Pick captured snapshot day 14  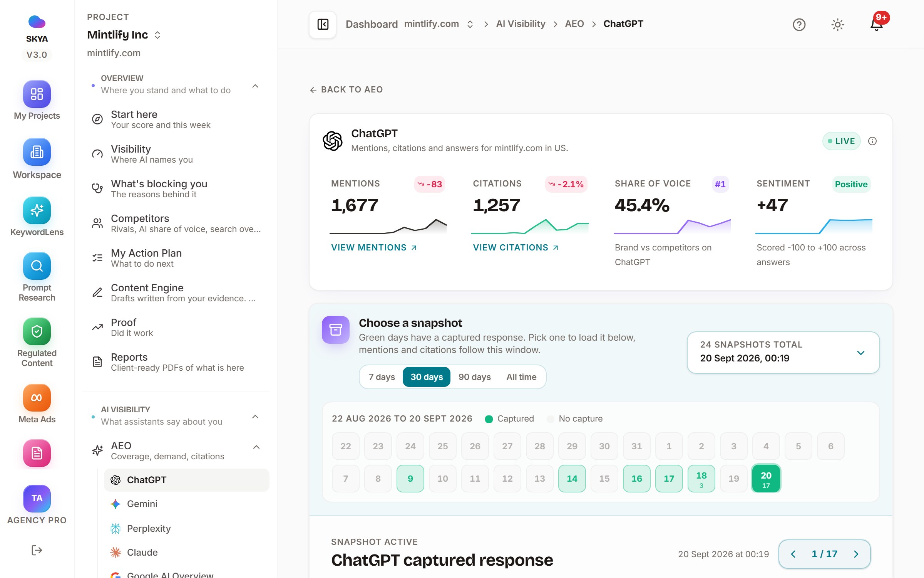572,478
